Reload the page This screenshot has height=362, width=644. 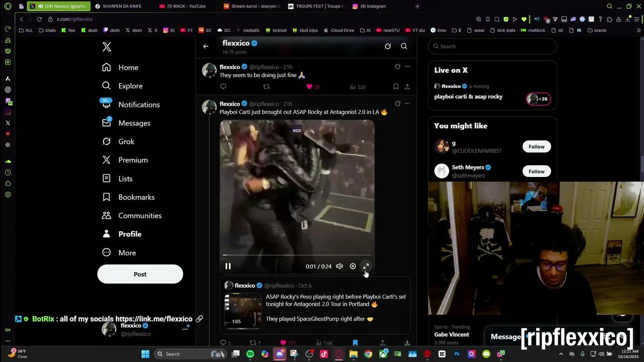click(39, 19)
